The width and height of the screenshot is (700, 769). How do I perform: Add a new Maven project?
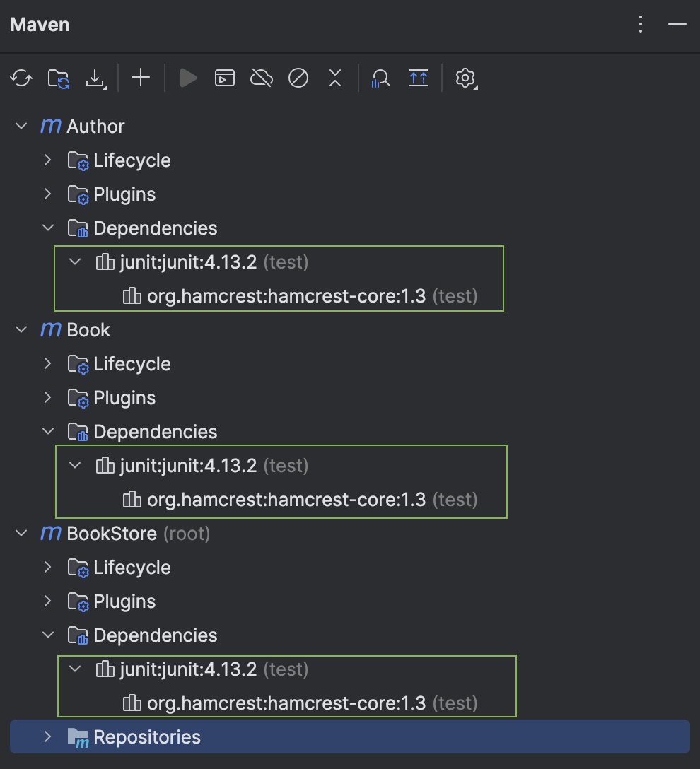click(140, 78)
